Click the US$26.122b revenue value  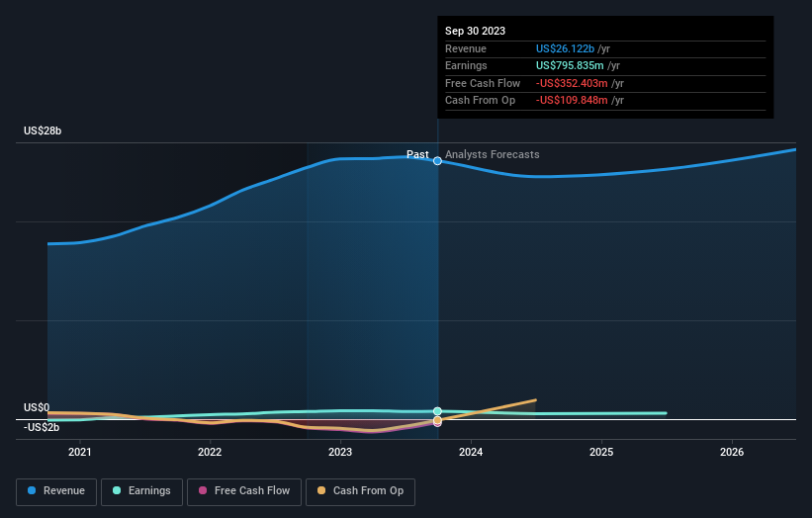pyautogui.click(x=565, y=48)
